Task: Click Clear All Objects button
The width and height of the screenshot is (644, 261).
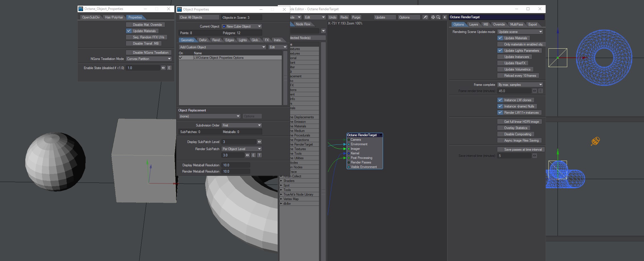Action: point(199,17)
